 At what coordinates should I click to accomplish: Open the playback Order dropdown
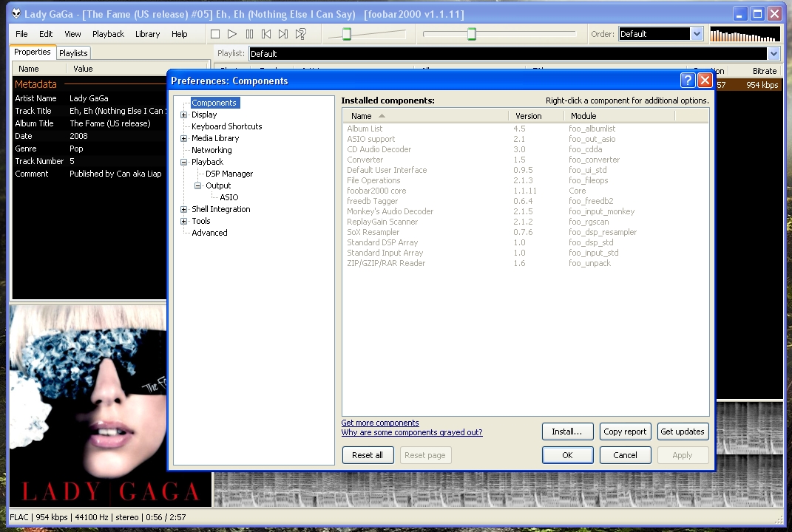(696, 34)
